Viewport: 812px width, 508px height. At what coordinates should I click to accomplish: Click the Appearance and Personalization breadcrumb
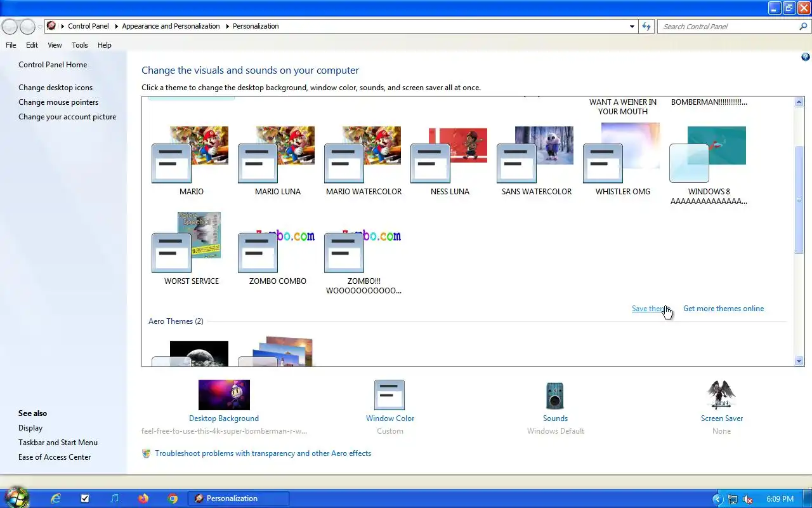(x=171, y=27)
